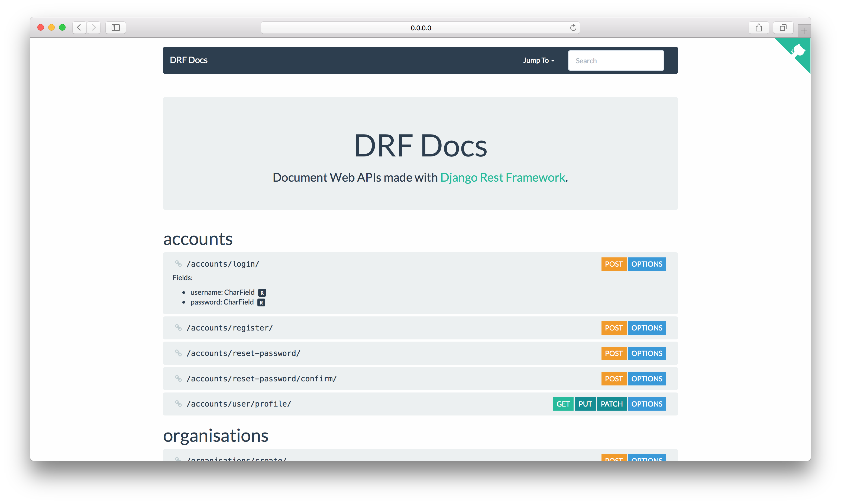Click the browser share icon
Viewport: 841px width, 504px height.
tap(759, 28)
